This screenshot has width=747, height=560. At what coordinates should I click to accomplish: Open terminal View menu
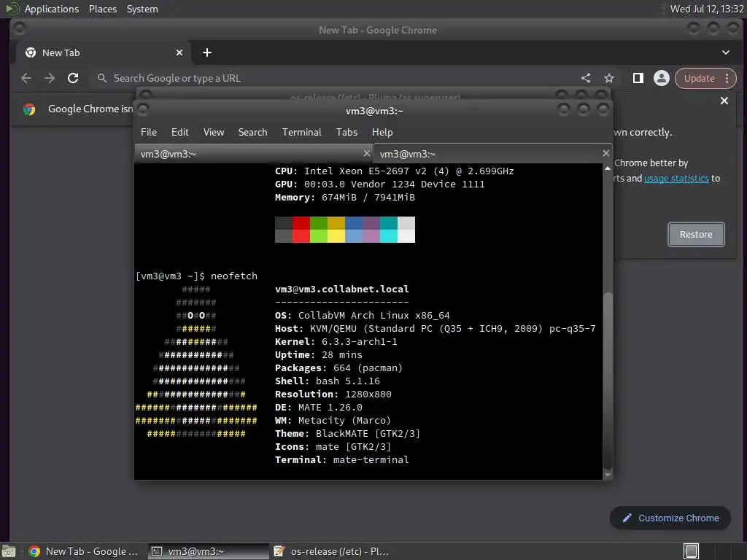214,132
